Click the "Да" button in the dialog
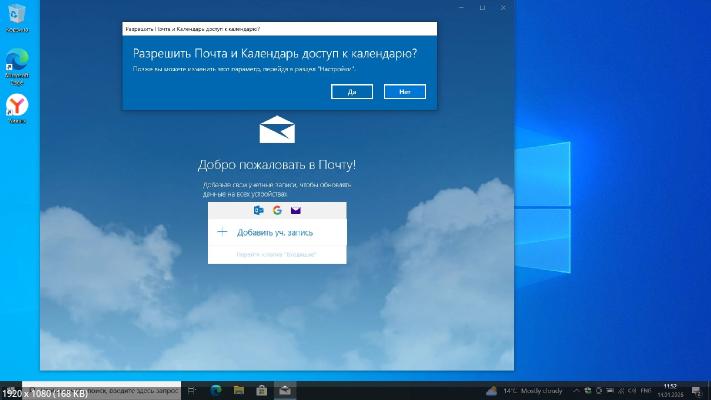This screenshot has width=711, height=400. click(x=353, y=91)
